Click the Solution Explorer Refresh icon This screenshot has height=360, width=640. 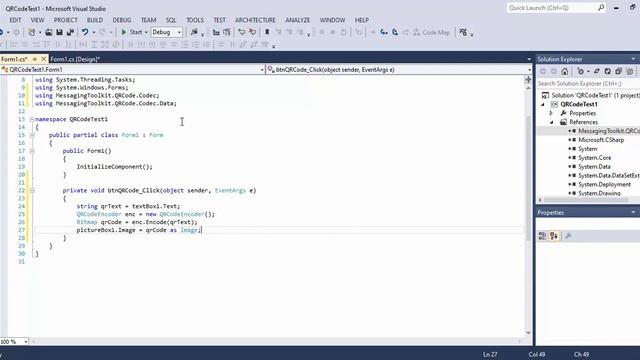pyautogui.click(x=607, y=71)
